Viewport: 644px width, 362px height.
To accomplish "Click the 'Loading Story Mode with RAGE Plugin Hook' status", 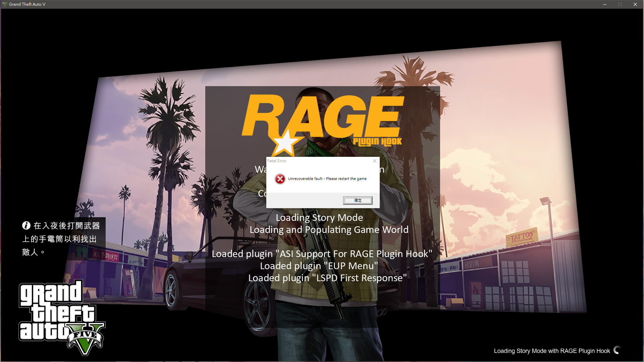I will pos(552,351).
